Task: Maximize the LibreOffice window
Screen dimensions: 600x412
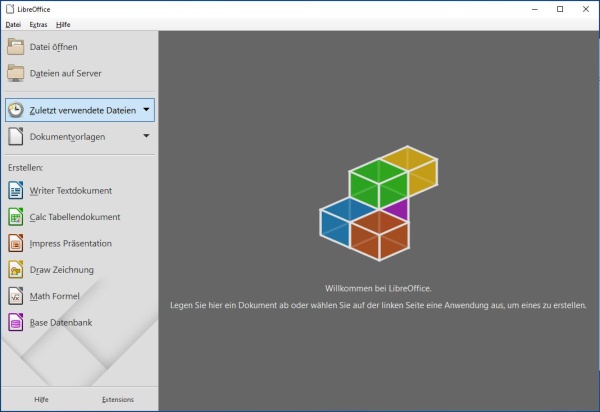Action: click(x=560, y=9)
